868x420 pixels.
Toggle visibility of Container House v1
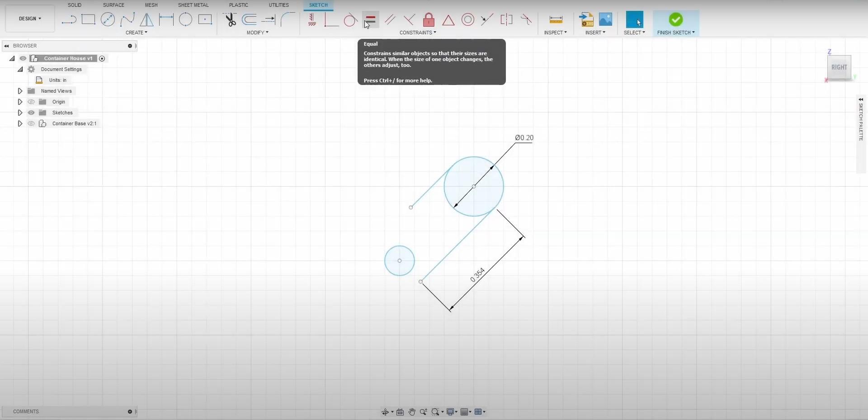coord(23,58)
